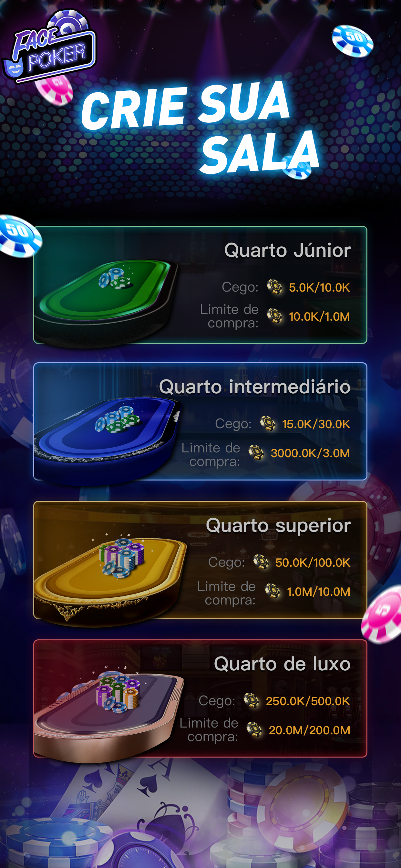Click coin icon beside 20.0M/200.0M buy-in
The width and height of the screenshot is (401, 868).
254,729
